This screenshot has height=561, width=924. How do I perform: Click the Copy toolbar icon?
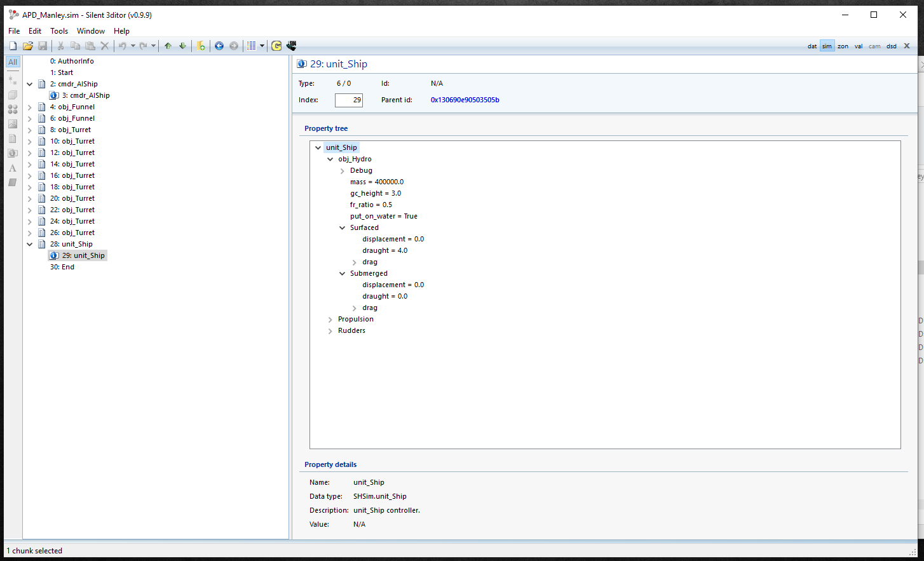(75, 46)
